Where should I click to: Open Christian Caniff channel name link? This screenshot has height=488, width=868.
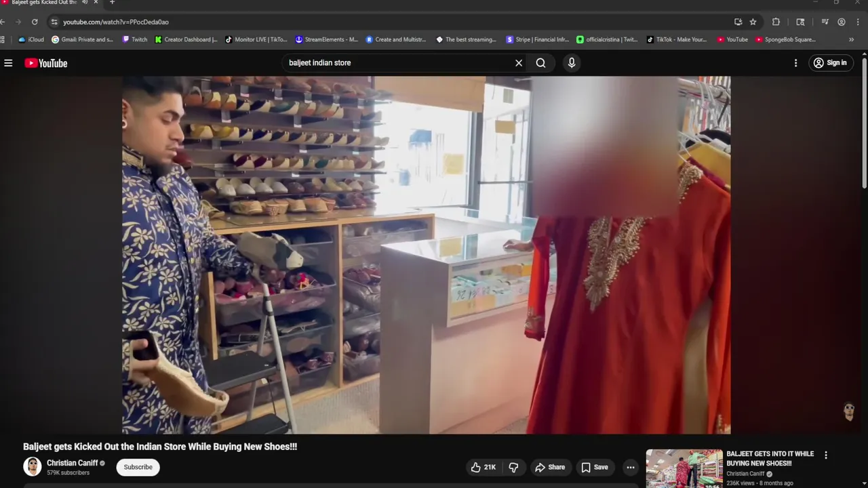point(73,463)
